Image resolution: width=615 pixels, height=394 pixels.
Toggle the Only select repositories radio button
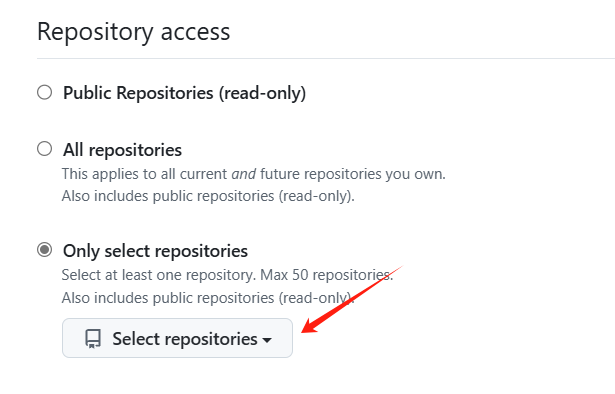[x=44, y=250]
